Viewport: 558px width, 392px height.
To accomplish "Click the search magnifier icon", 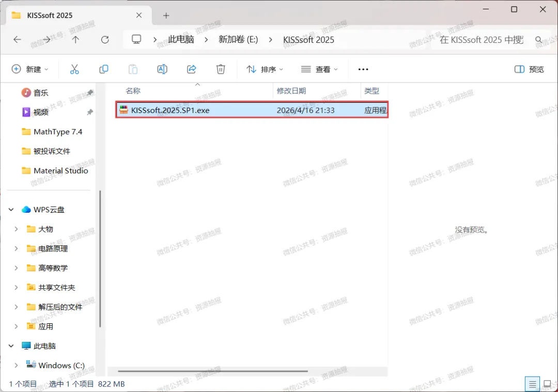I will pyautogui.click(x=538, y=39).
